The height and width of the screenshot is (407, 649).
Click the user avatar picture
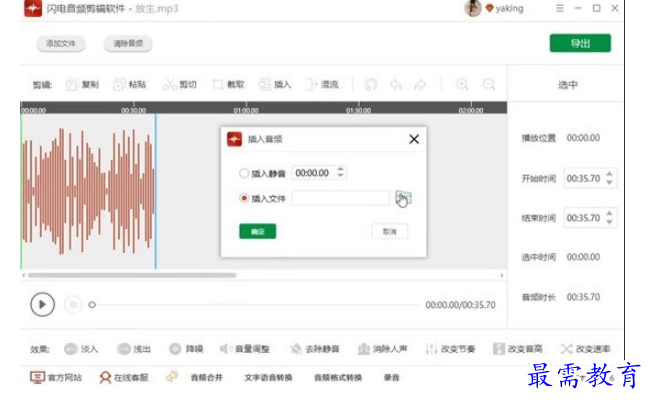coord(473,8)
